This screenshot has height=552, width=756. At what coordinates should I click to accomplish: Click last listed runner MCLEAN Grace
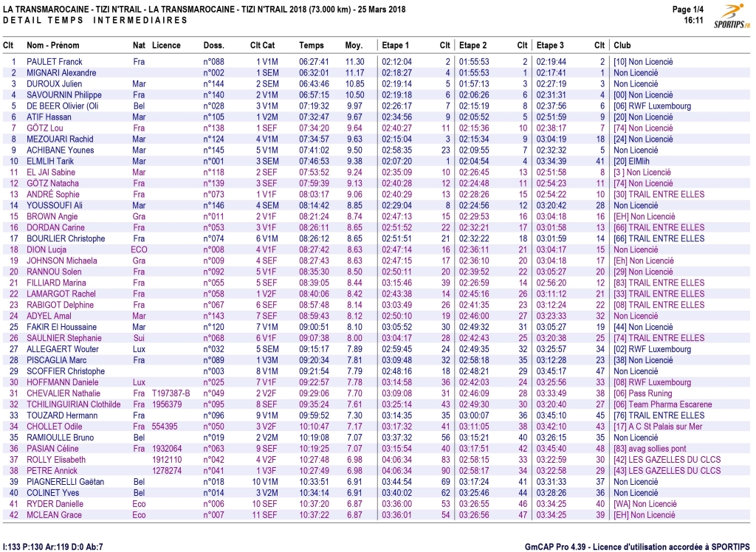click(54, 515)
